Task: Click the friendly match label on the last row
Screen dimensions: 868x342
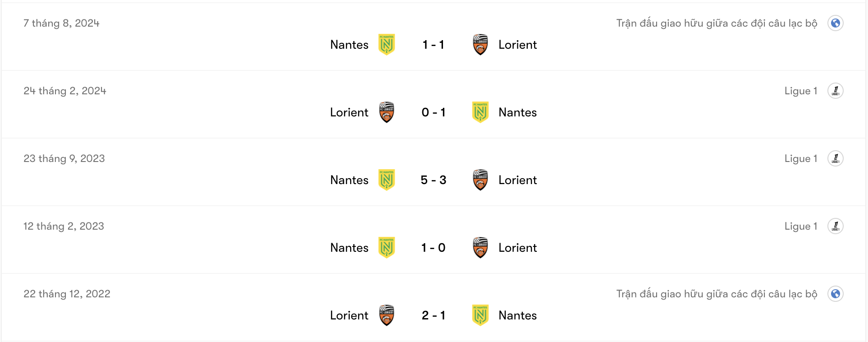Action: (x=717, y=293)
